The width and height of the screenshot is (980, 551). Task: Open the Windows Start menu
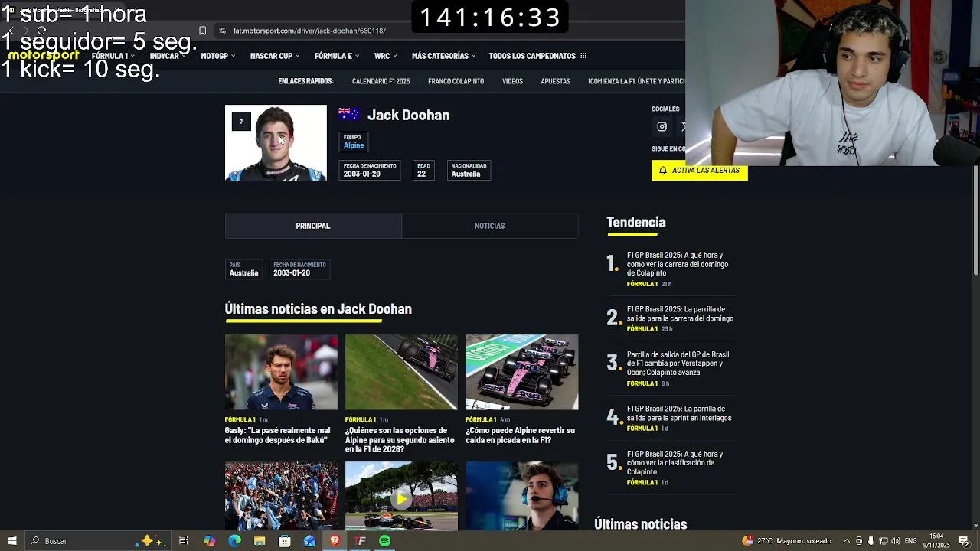(11, 541)
